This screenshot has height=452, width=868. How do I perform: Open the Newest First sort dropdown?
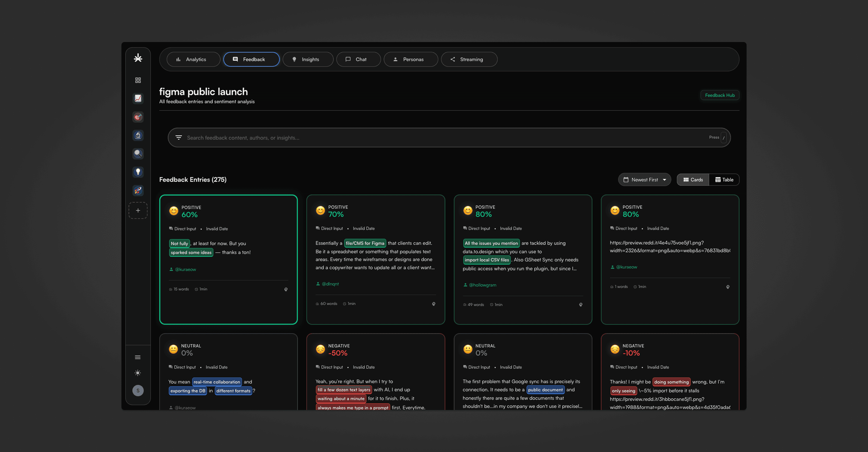[x=644, y=180]
